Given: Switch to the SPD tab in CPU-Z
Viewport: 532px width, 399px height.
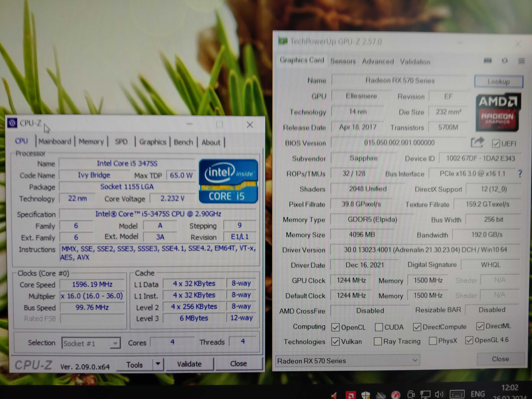Looking at the screenshot, I should pyautogui.click(x=121, y=142).
